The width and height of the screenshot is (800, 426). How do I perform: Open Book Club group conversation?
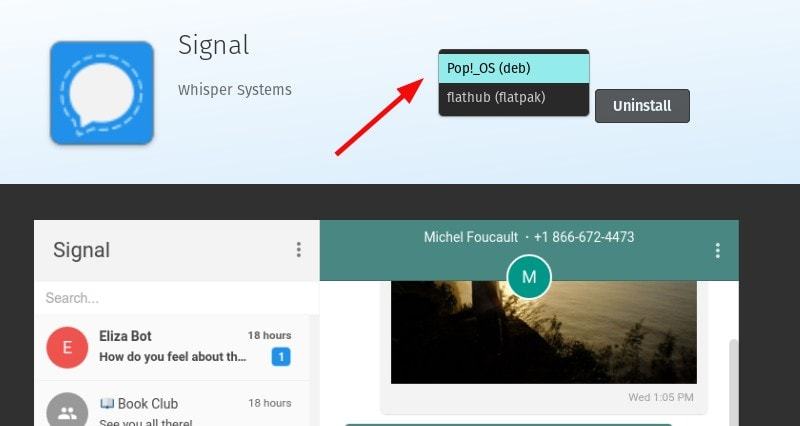173,406
